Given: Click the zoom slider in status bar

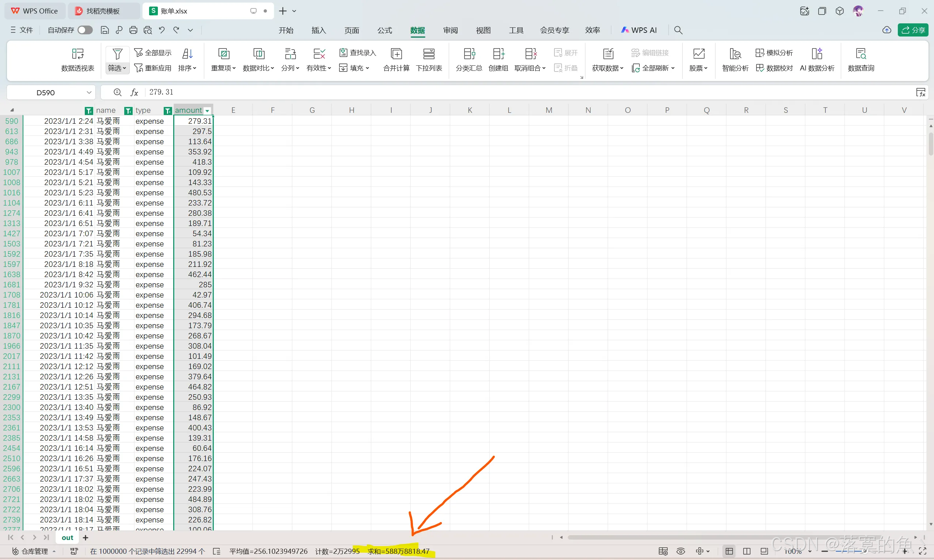Looking at the screenshot, I should pyautogui.click(x=865, y=551).
